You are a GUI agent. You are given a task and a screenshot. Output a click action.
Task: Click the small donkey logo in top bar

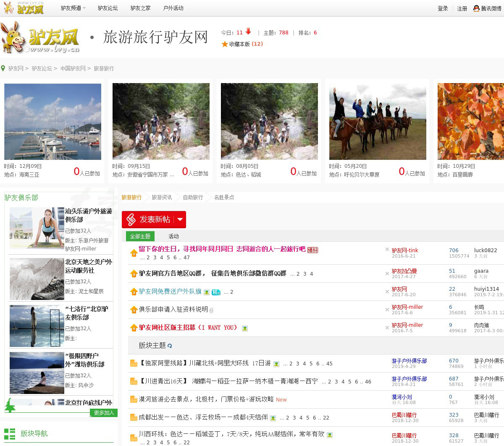(x=8, y=8)
